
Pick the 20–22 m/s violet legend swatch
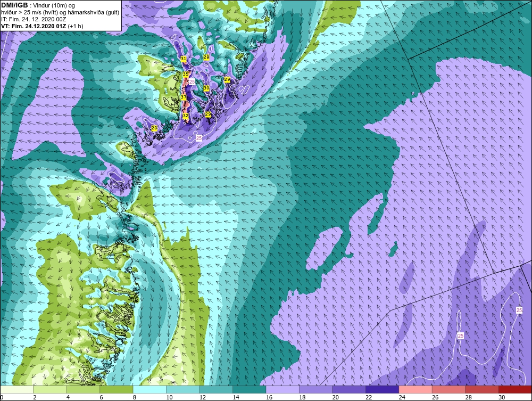(349, 389)
